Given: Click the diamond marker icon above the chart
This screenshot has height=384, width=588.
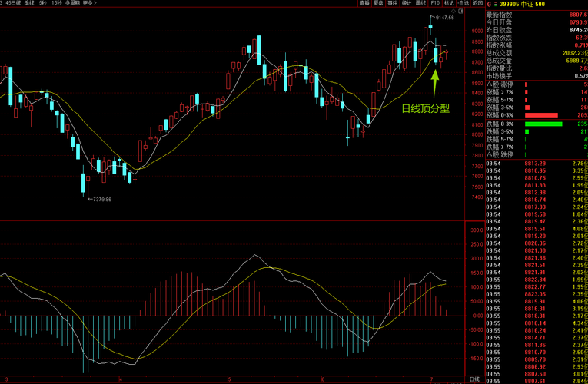Looking at the screenshot, I should (453, 12).
